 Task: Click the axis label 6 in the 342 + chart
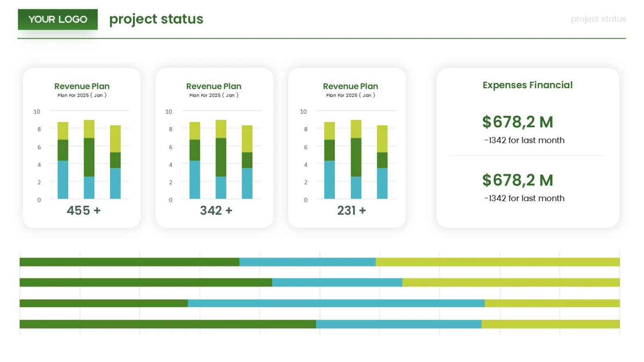point(171,147)
